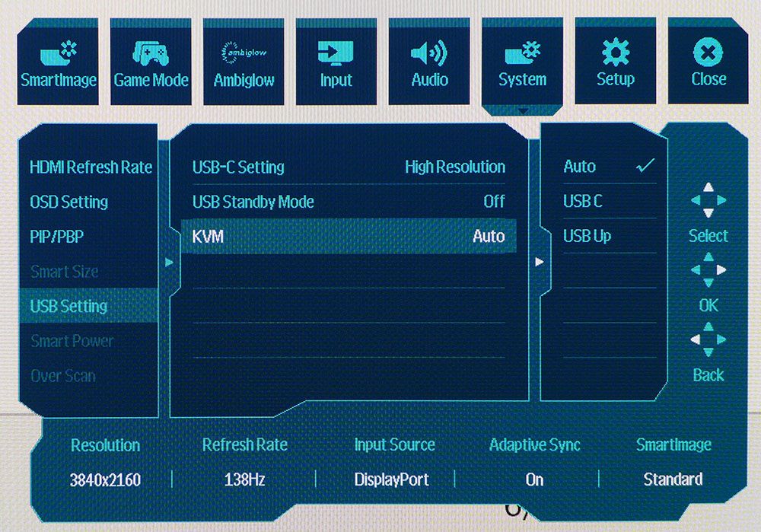Choose the USB Up KVM option

[610, 236]
